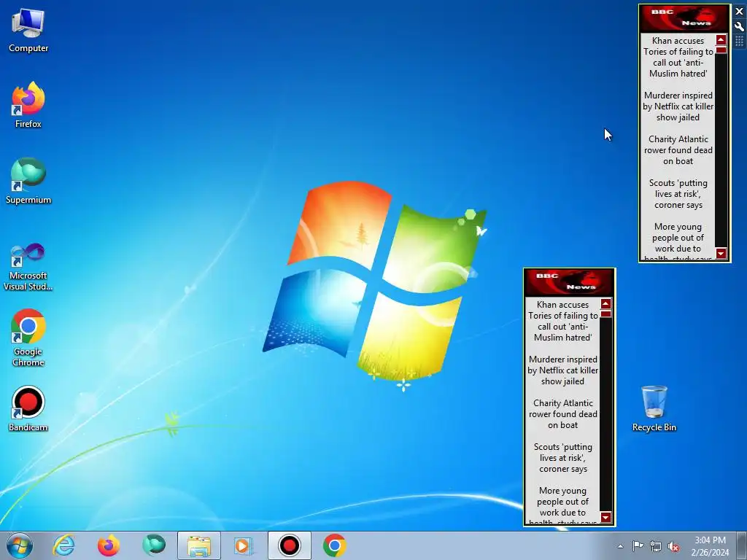The height and width of the screenshot is (560, 747).
Task: Close the top-right BBC News gadget
Action: tap(740, 12)
